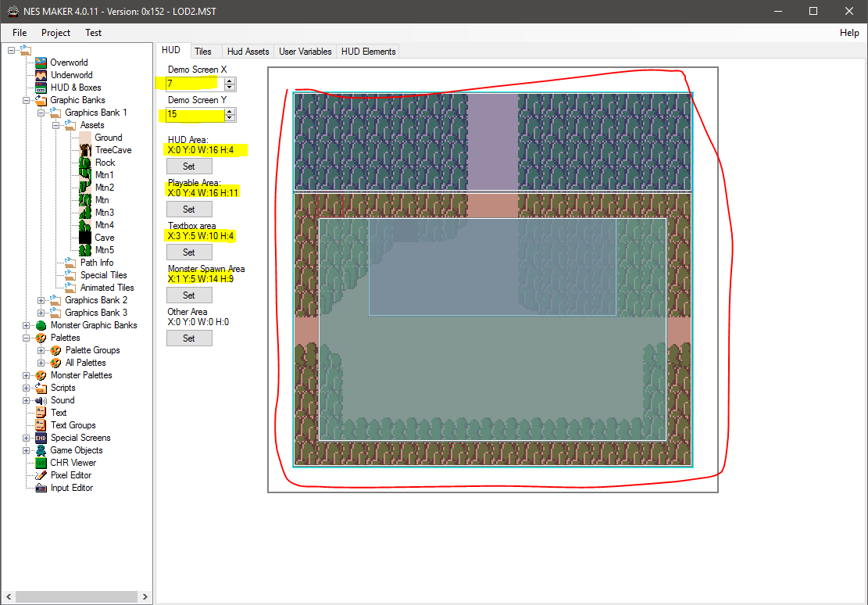Expand the Monster Graphic Banks node
Image resolution: width=868 pixels, height=605 pixels.
[26, 325]
